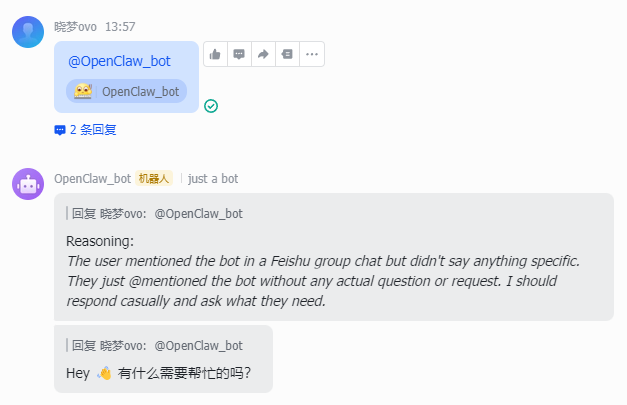627x405 pixels.
Task: Open the OpenClaw_bot robot avatar
Action: [x=27, y=184]
